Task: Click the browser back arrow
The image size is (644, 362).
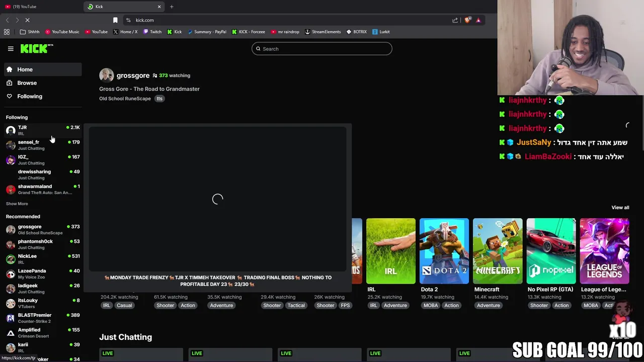Action: 7,20
